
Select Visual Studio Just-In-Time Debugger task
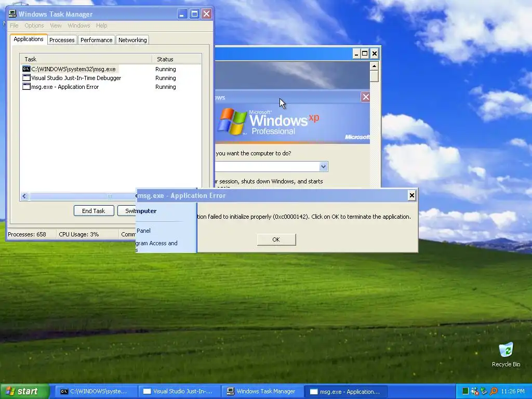click(111, 78)
